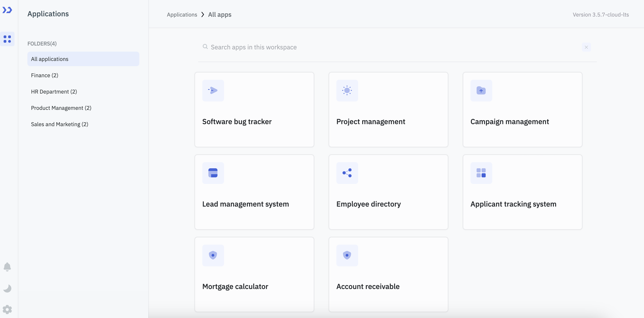Open the Employee directory share icon
644x318 pixels.
pos(347,173)
